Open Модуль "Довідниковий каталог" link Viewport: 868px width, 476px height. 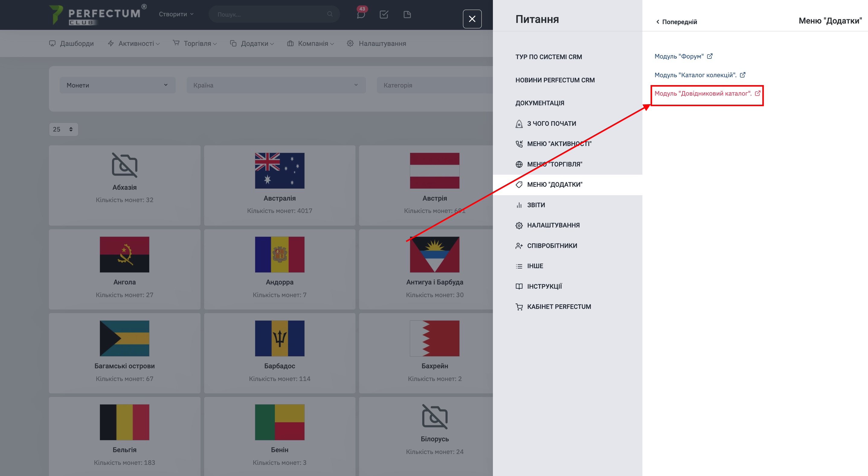(703, 94)
